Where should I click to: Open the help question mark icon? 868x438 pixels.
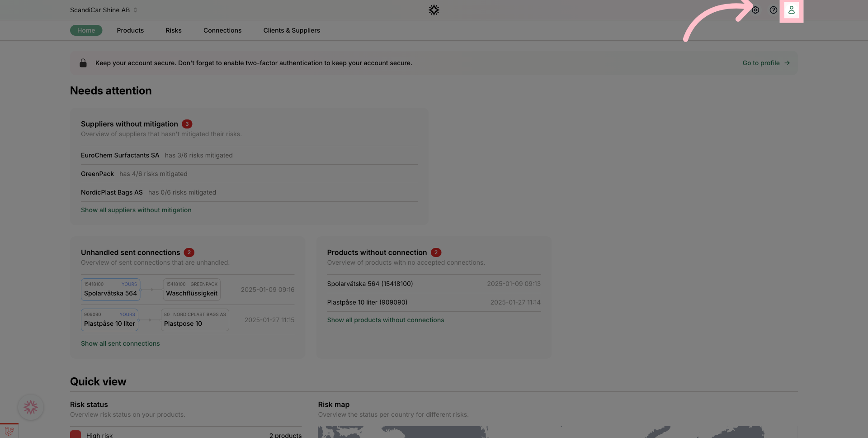(774, 10)
